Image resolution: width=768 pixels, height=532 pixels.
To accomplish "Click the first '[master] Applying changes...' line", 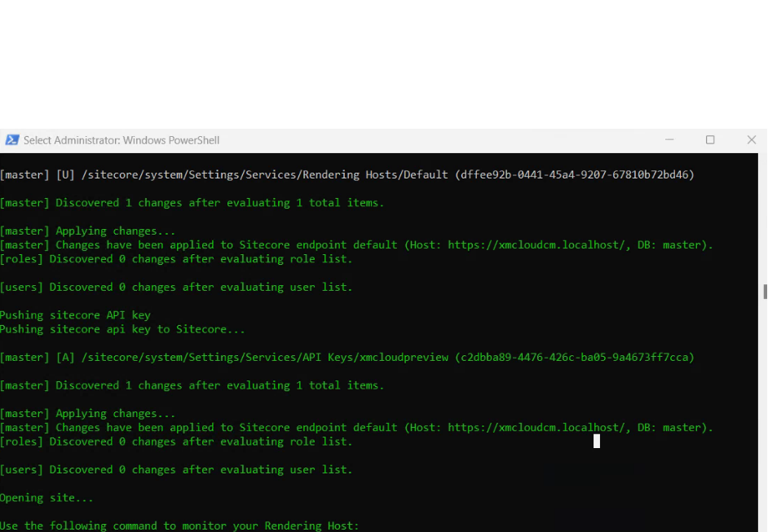I will tap(87, 231).
